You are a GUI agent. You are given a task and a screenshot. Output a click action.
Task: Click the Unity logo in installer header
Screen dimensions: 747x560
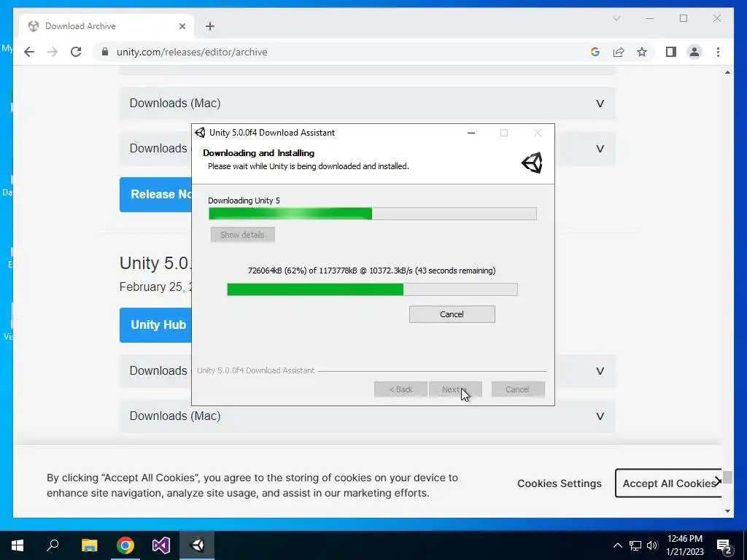pos(532,163)
